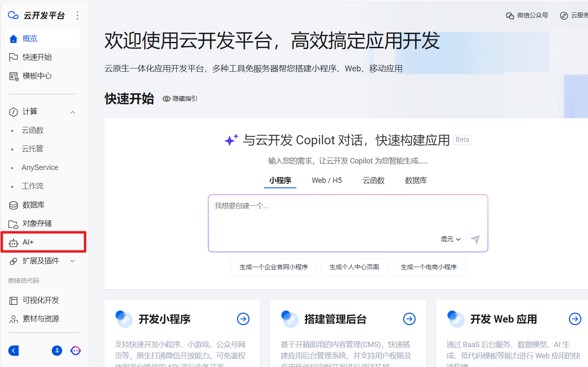This screenshot has width=588, height=367.
Task: Click arrow circle on 开发小程序 card
Action: click(243, 319)
